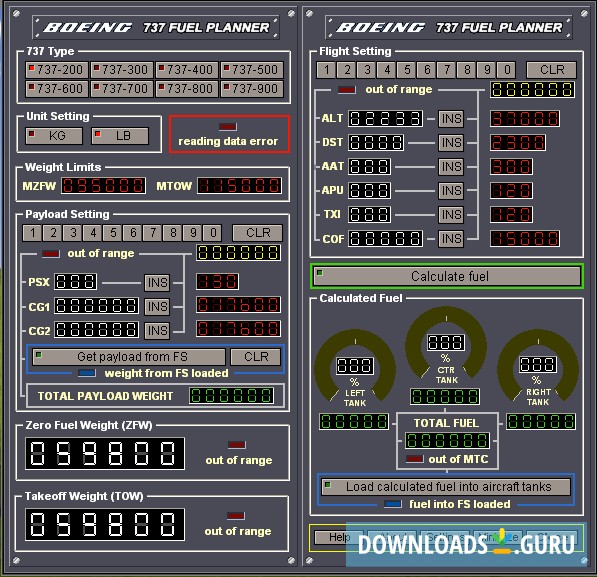
Task: Click the yellow Payload keypad entry display
Action: coord(239,253)
